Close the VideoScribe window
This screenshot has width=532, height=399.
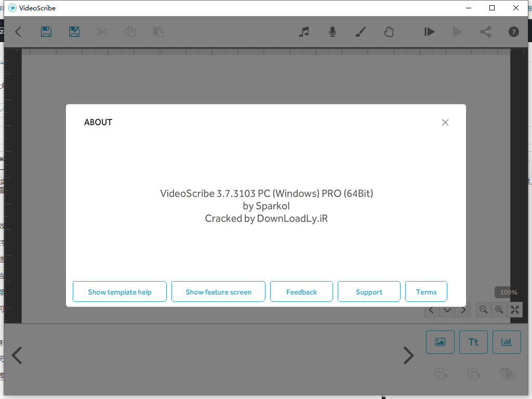516,8
